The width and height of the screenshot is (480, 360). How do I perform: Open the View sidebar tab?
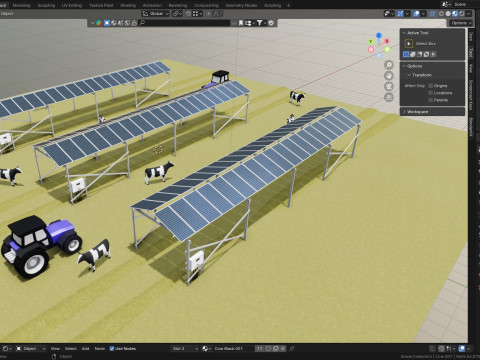coord(471,69)
